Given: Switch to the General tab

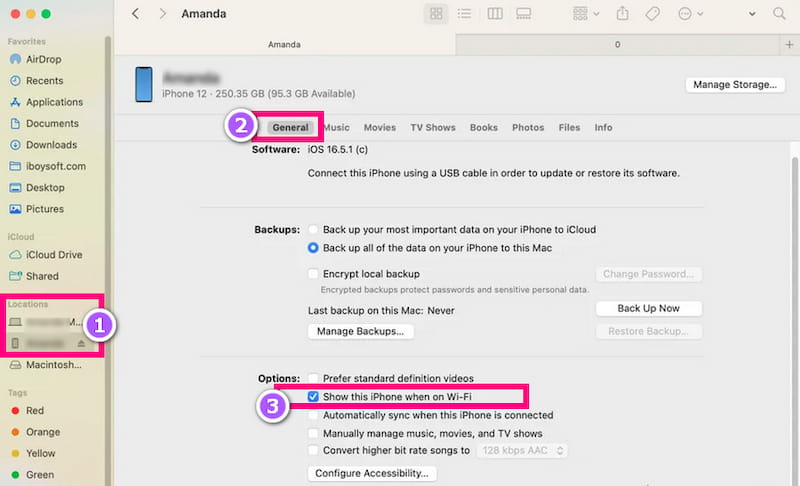Looking at the screenshot, I should [290, 127].
